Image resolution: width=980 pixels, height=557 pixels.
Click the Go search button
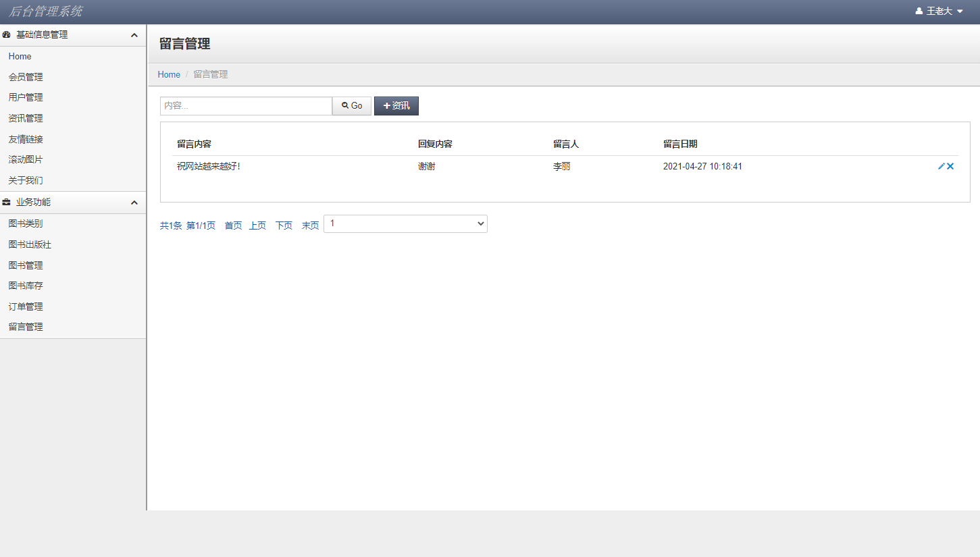tap(351, 105)
